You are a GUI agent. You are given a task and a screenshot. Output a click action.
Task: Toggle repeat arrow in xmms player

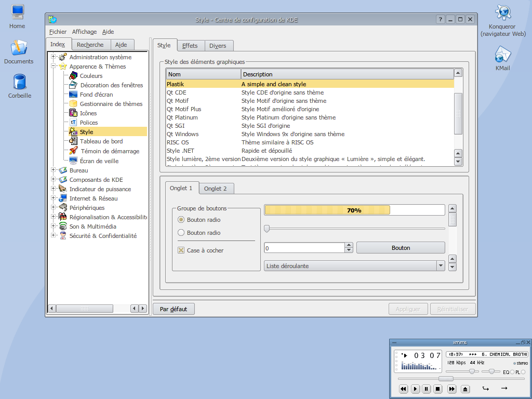504,388
